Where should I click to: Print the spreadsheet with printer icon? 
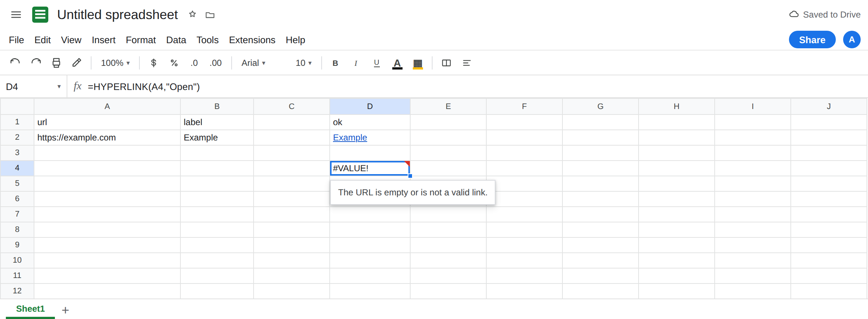click(x=56, y=63)
